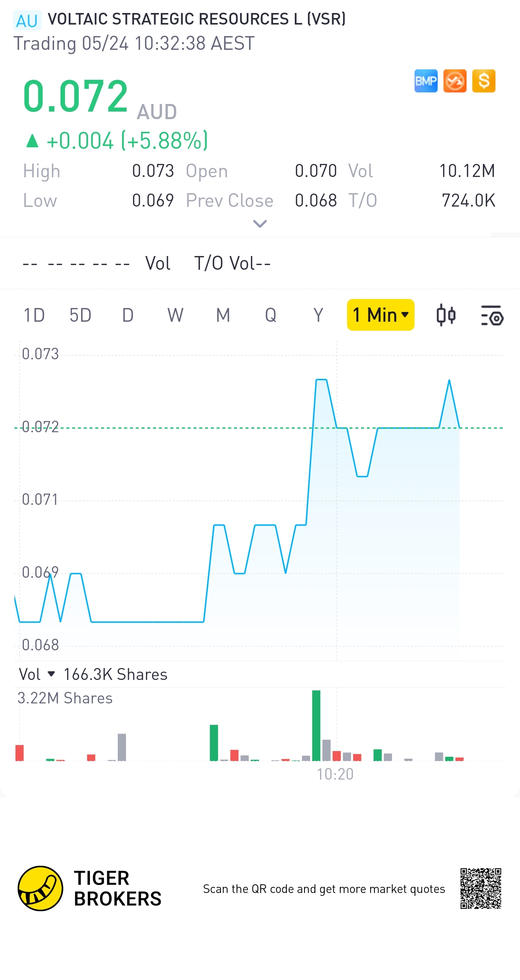Tap the blue BMP badge icon
Viewport: 520px width, 980px height.
[426, 81]
